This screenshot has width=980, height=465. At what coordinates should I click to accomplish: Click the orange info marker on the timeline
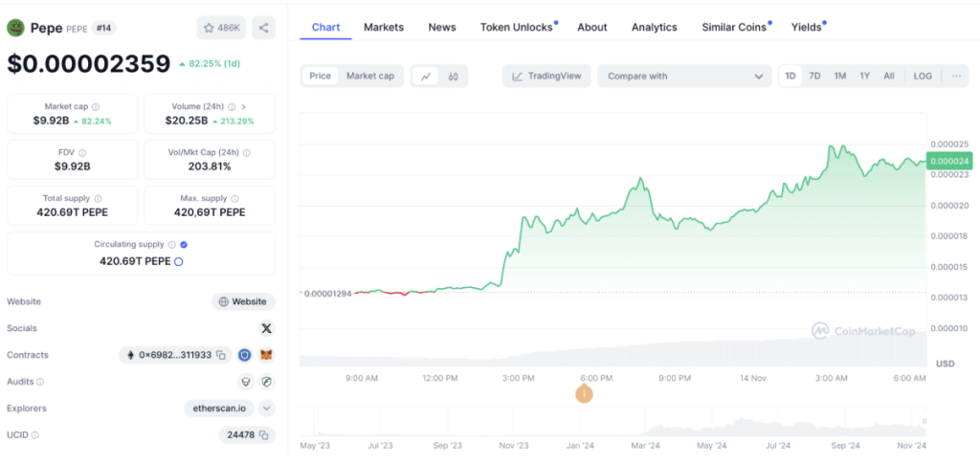coord(584,394)
